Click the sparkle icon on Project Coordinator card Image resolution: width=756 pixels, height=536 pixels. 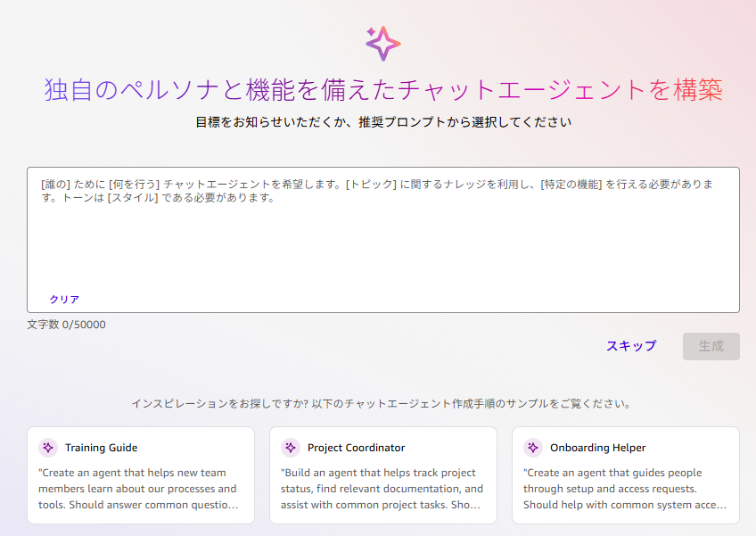tap(291, 448)
